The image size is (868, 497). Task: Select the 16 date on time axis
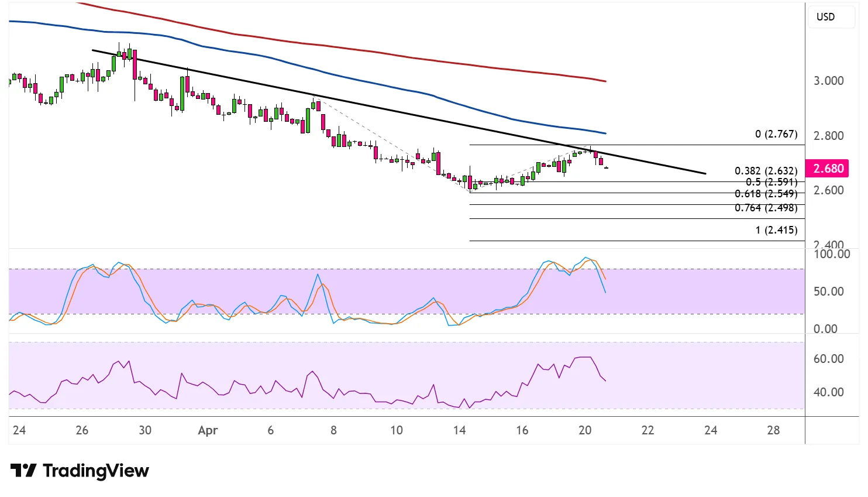[522, 430]
